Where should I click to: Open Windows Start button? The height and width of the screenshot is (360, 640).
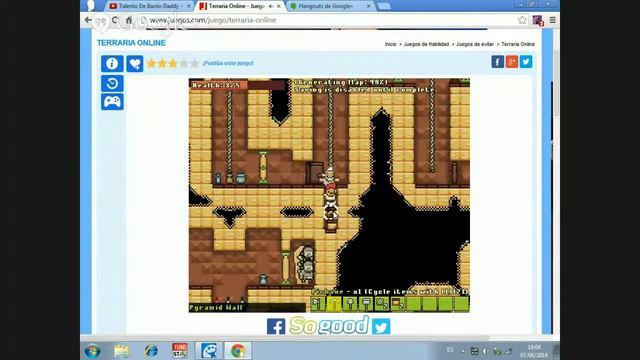point(93,351)
